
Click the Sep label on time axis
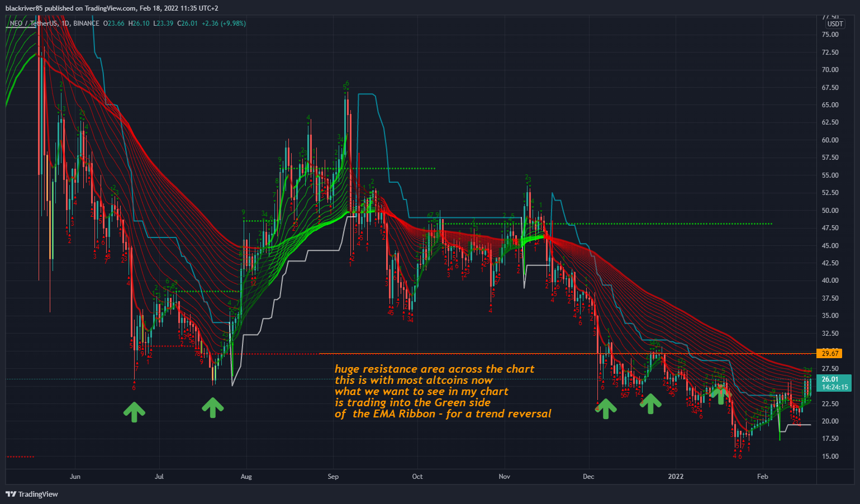(x=333, y=477)
